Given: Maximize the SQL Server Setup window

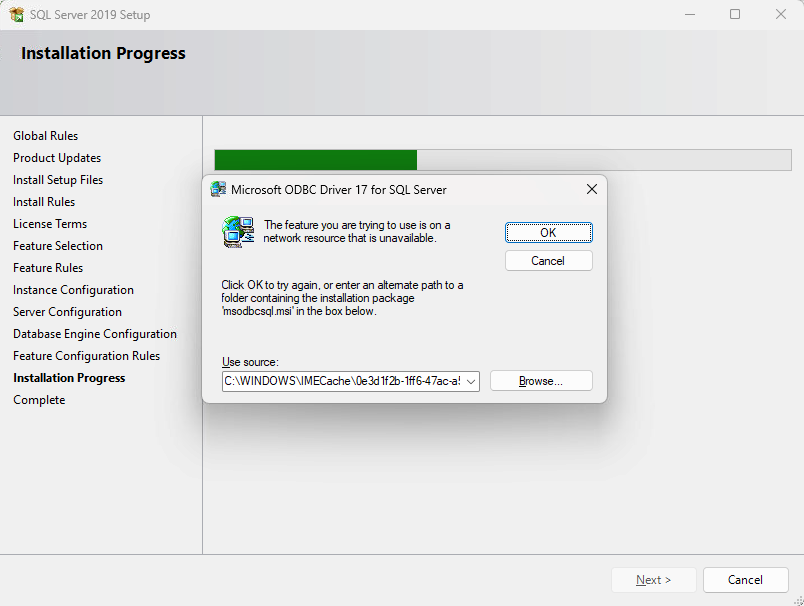Looking at the screenshot, I should tap(735, 15).
